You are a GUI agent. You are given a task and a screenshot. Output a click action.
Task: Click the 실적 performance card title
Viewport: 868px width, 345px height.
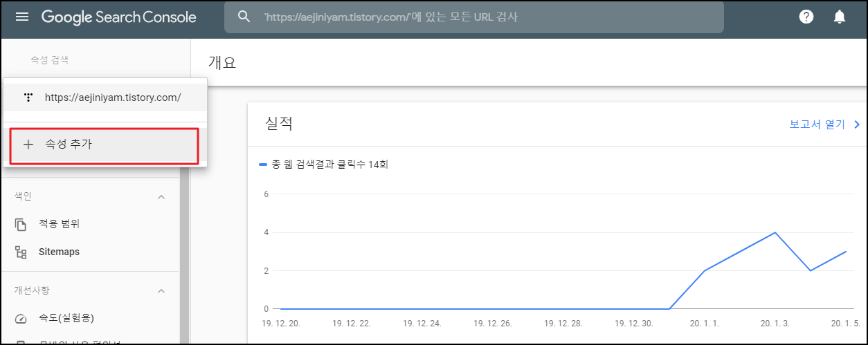(279, 124)
